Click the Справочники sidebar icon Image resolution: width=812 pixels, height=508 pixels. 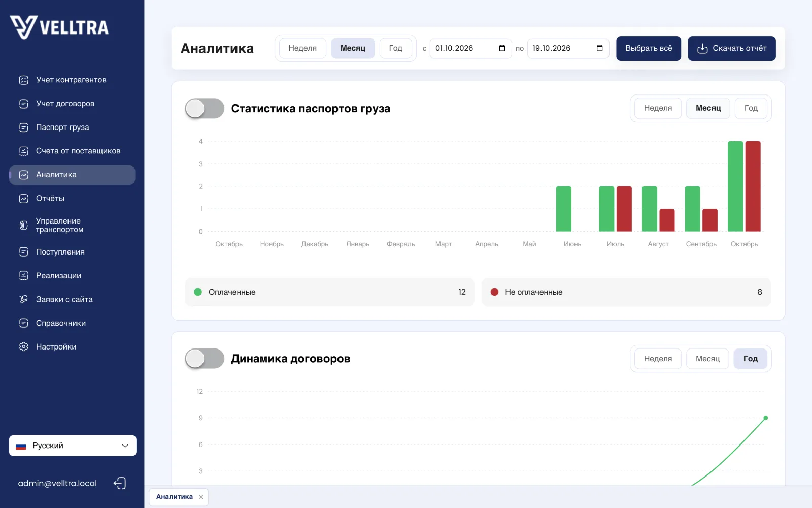[24, 323]
